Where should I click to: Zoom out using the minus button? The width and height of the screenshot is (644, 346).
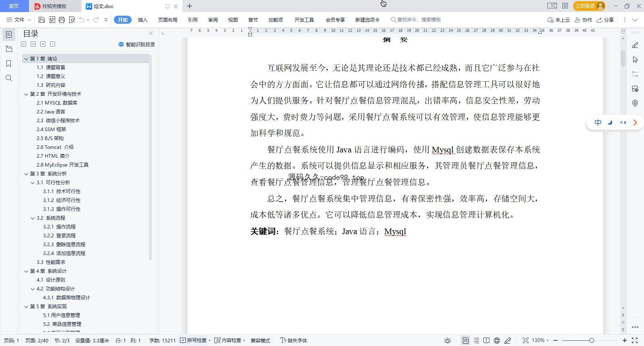coord(555,340)
